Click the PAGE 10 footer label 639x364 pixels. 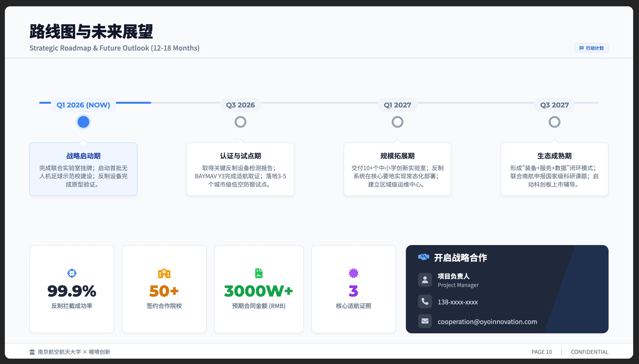tap(542, 352)
